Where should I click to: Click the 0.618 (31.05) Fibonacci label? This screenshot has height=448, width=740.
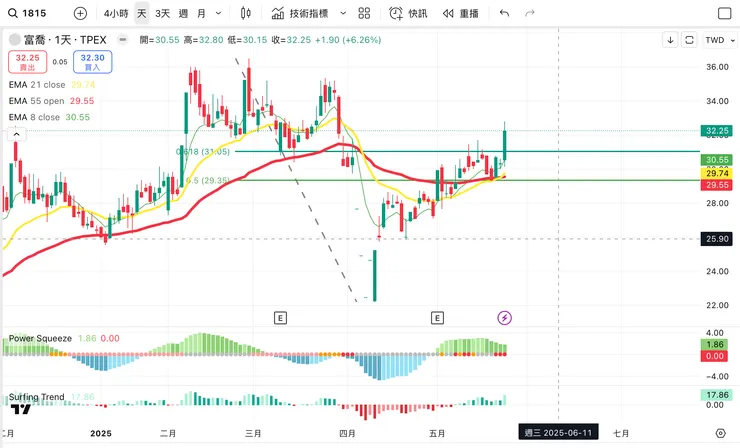202,152
